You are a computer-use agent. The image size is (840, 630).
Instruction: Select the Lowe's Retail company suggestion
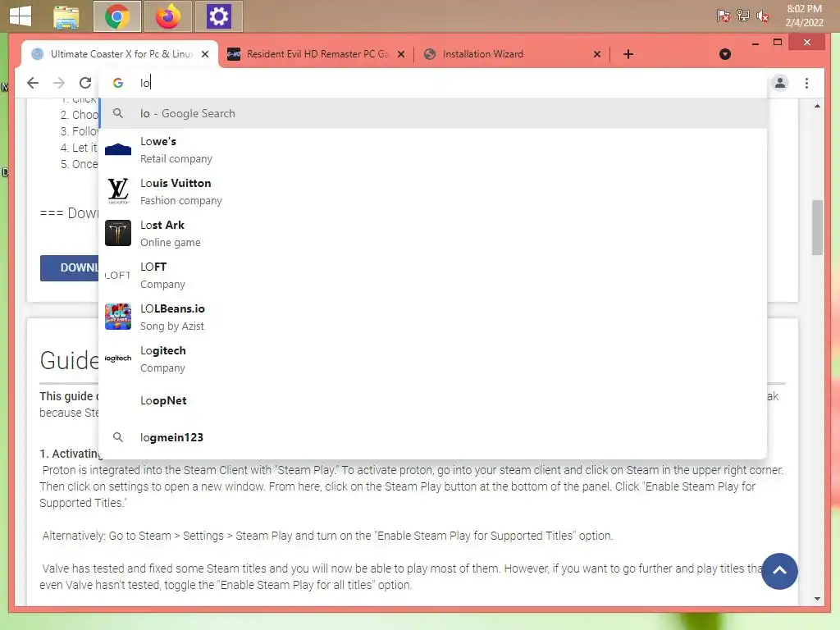[x=433, y=150]
